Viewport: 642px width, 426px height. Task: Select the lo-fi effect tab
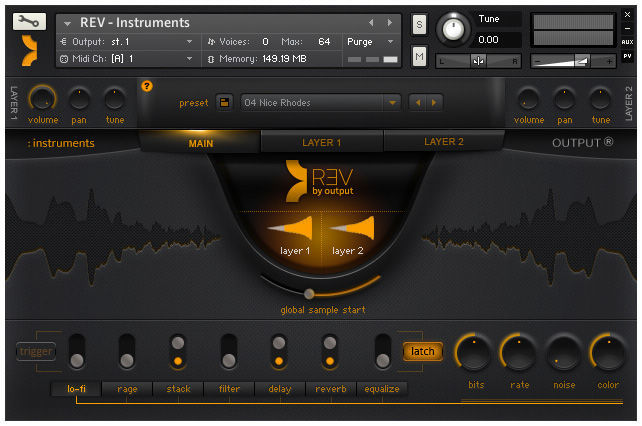point(77,389)
